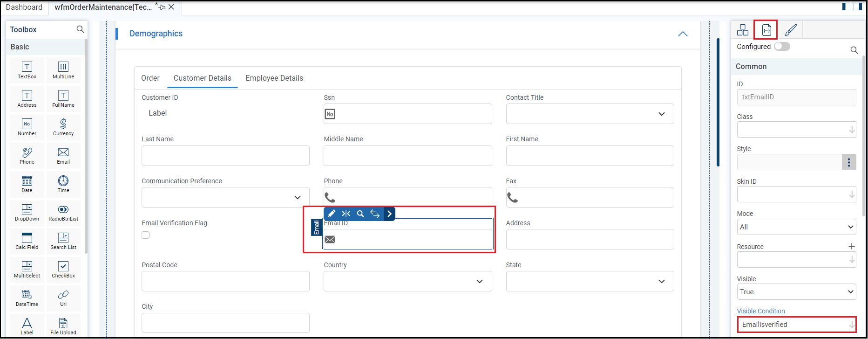This screenshot has width=868, height=339.
Task: Open the layout structure tab in properties panel
Action: (x=743, y=30)
